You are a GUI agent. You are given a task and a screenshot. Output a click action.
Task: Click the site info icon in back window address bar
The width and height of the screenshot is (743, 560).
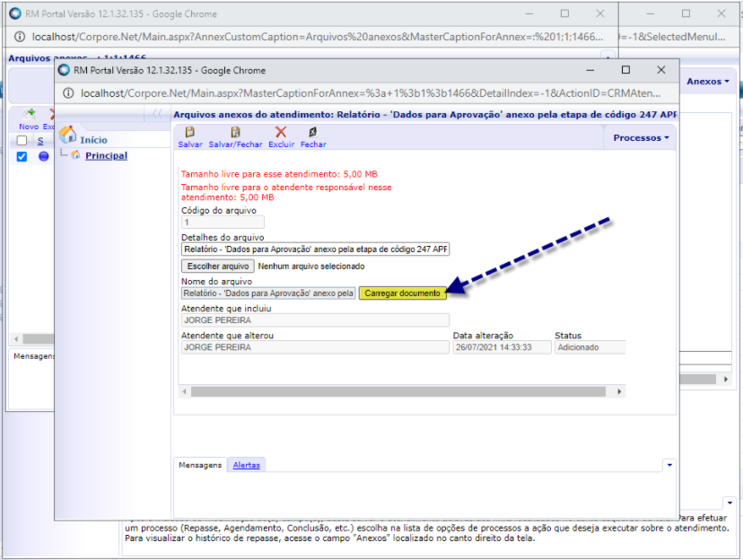(20, 37)
